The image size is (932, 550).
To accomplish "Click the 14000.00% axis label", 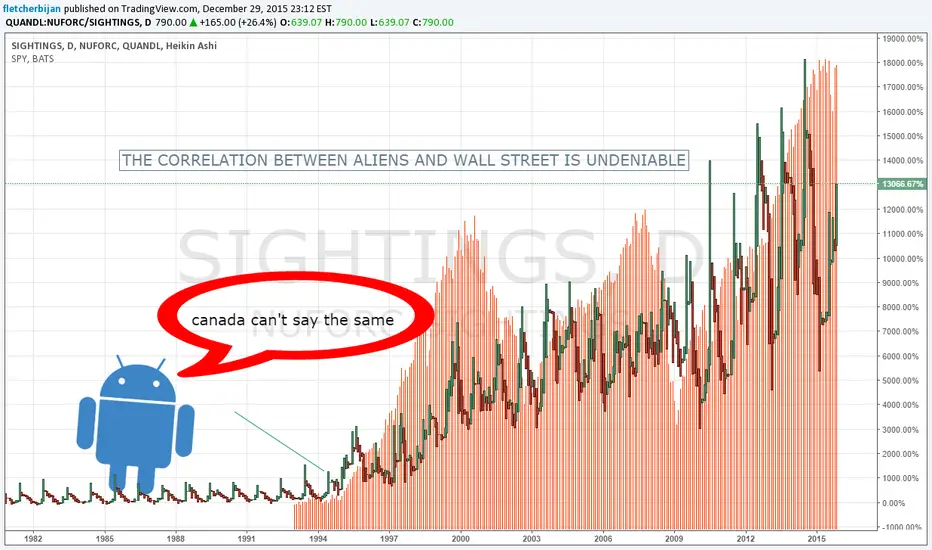I will (902, 161).
